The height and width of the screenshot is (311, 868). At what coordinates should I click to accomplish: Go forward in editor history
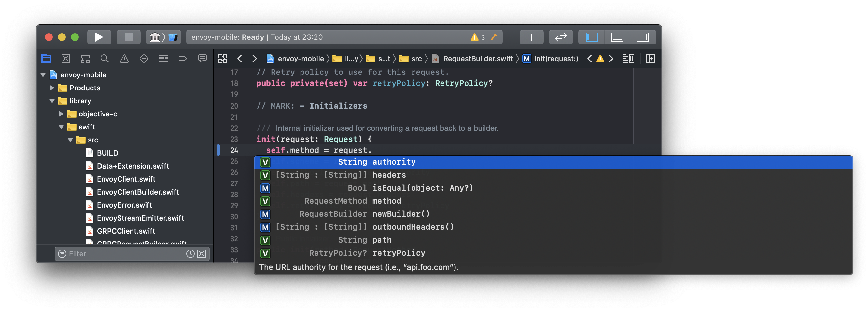254,59
